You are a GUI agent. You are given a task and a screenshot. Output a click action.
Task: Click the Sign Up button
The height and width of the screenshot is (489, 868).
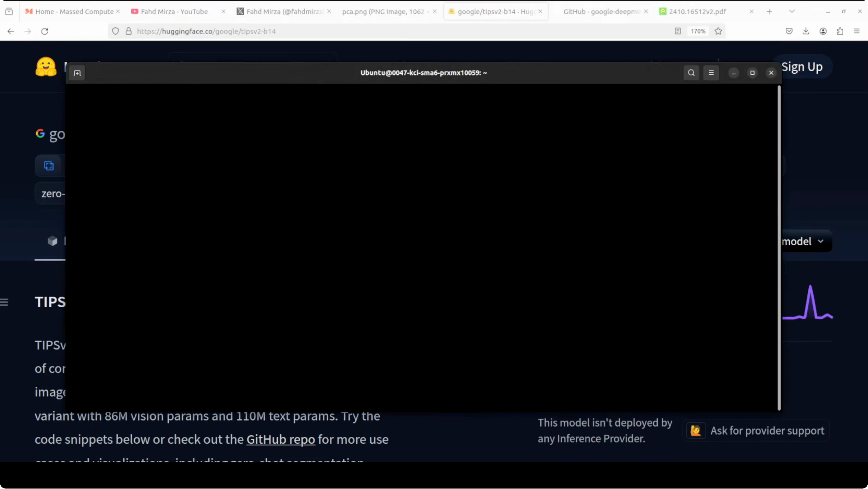[802, 67]
